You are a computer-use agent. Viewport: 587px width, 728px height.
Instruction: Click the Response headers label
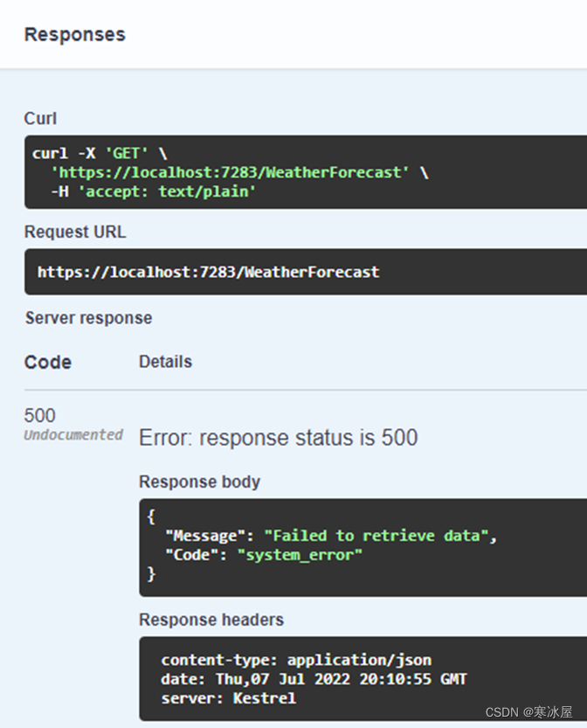coord(211,620)
